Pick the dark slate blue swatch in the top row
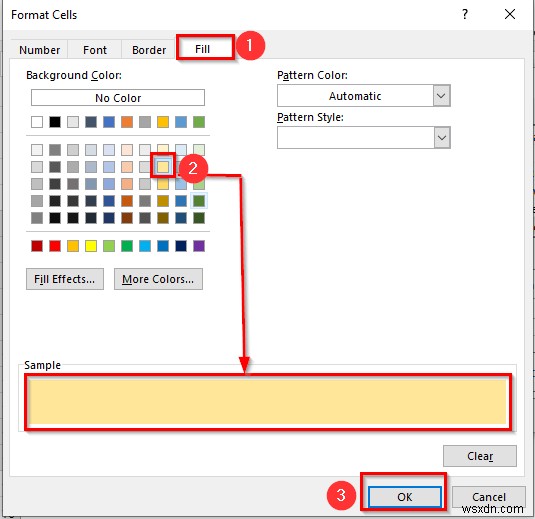Viewport: 535px width, 519px height. 91,122
